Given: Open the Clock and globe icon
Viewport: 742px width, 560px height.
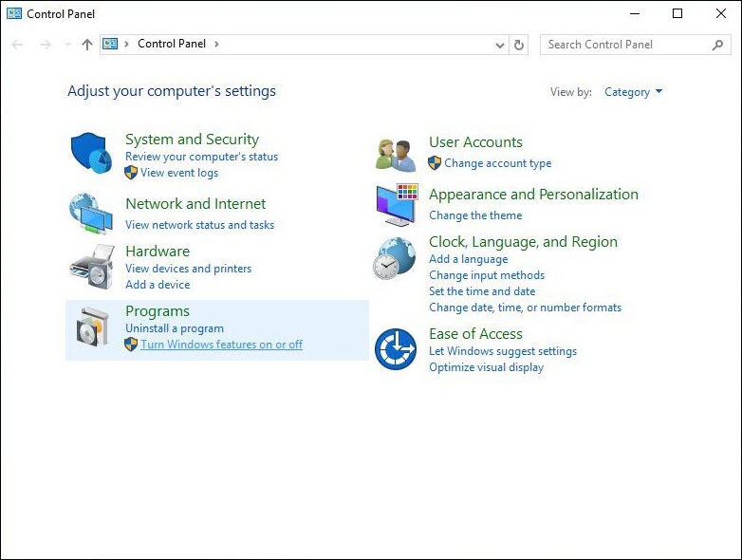Looking at the screenshot, I should pos(395,258).
